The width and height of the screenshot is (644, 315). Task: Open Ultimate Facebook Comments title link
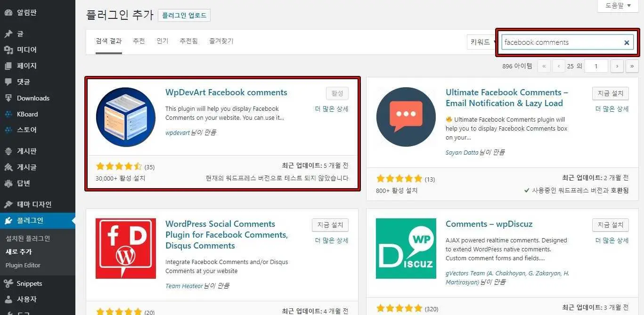point(507,98)
